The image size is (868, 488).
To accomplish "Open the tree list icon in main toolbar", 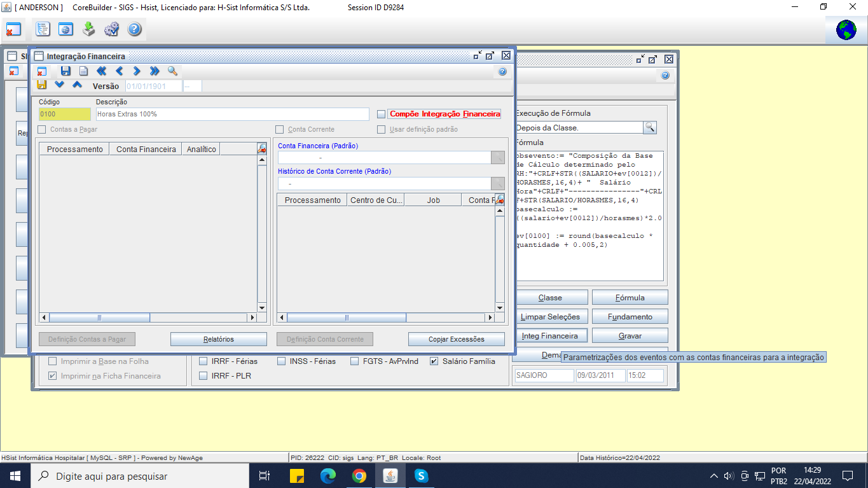I will (x=43, y=29).
